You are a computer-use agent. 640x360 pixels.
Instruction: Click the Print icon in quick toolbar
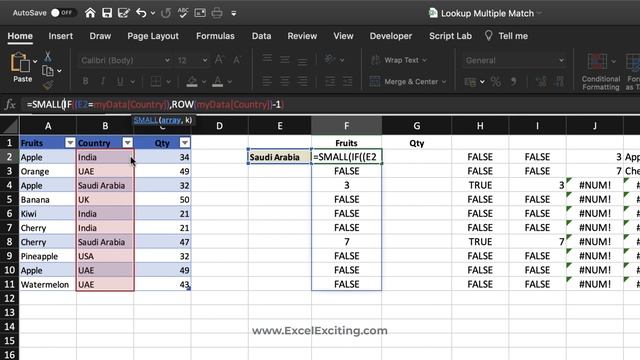click(217, 13)
